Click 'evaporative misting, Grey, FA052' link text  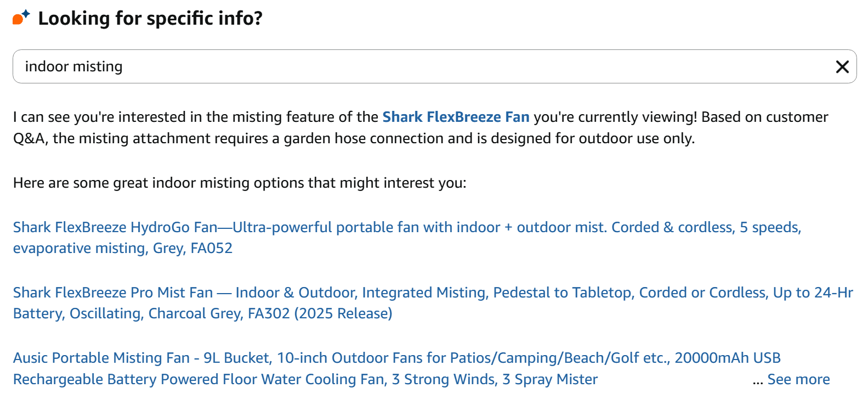(123, 248)
